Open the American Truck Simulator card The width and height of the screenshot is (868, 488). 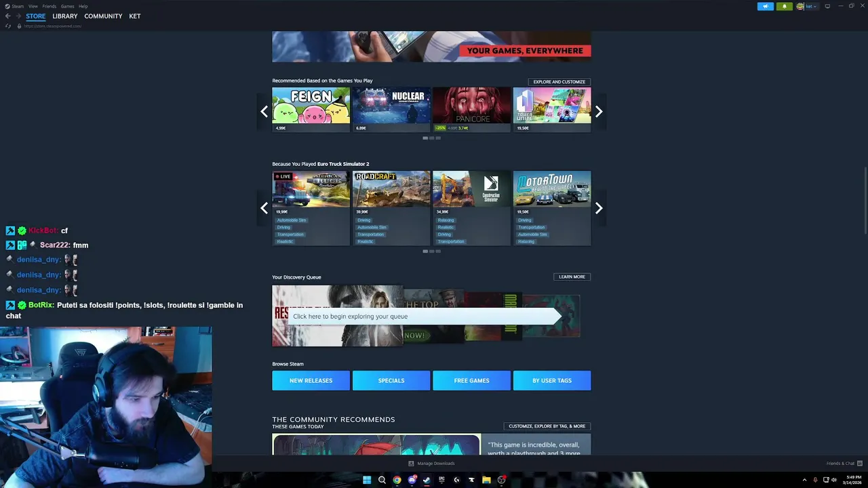coord(311,208)
